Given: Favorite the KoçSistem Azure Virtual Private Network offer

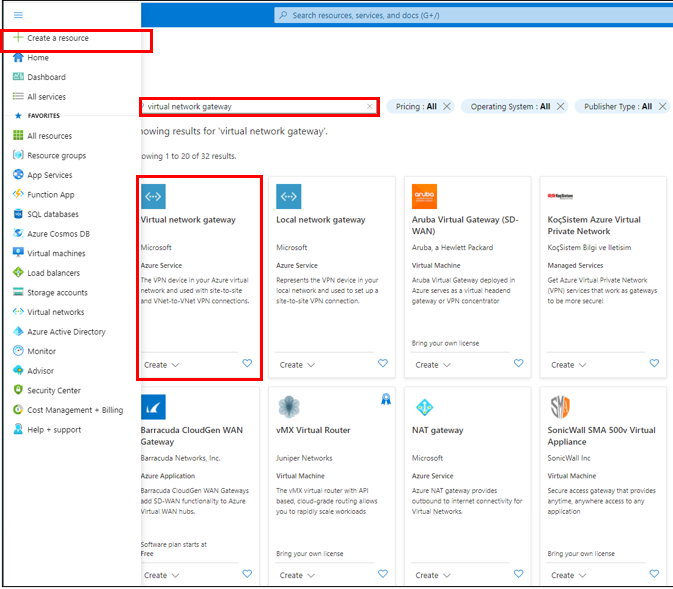Looking at the screenshot, I should click(x=654, y=363).
